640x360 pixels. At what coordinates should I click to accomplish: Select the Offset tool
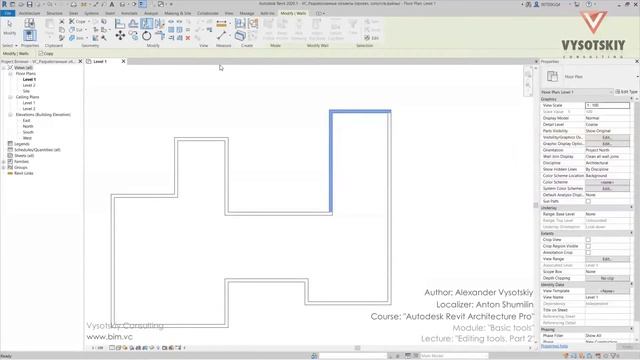(133, 24)
